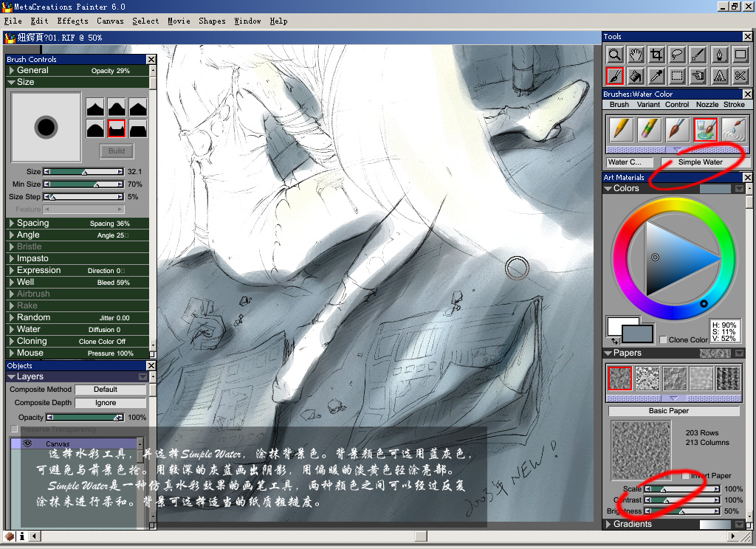756x549 pixels.
Task: Open the Variant menu in Brushes palette
Action: [648, 105]
